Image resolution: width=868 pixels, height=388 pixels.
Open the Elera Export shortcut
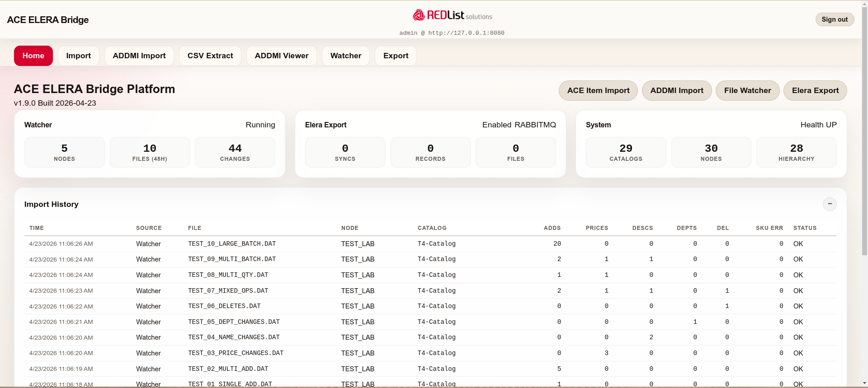(x=815, y=90)
